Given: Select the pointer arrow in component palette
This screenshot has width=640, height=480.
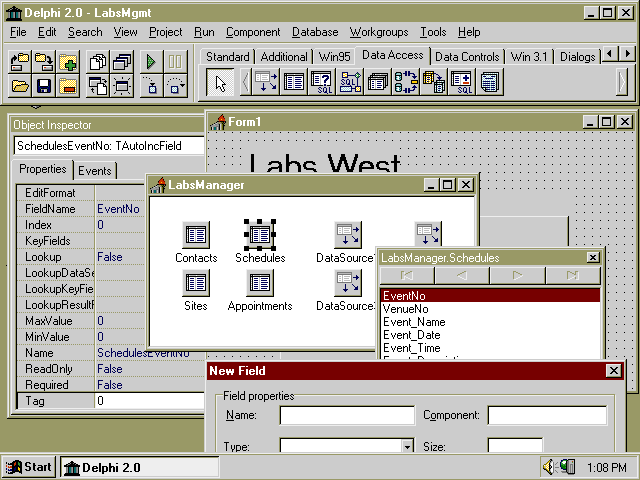Looking at the screenshot, I should coord(220,82).
